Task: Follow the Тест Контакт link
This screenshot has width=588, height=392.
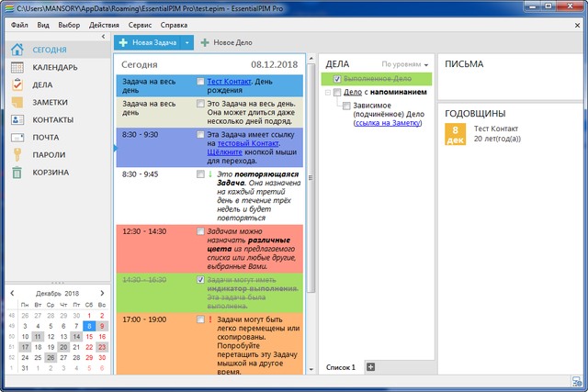Action: [229, 82]
